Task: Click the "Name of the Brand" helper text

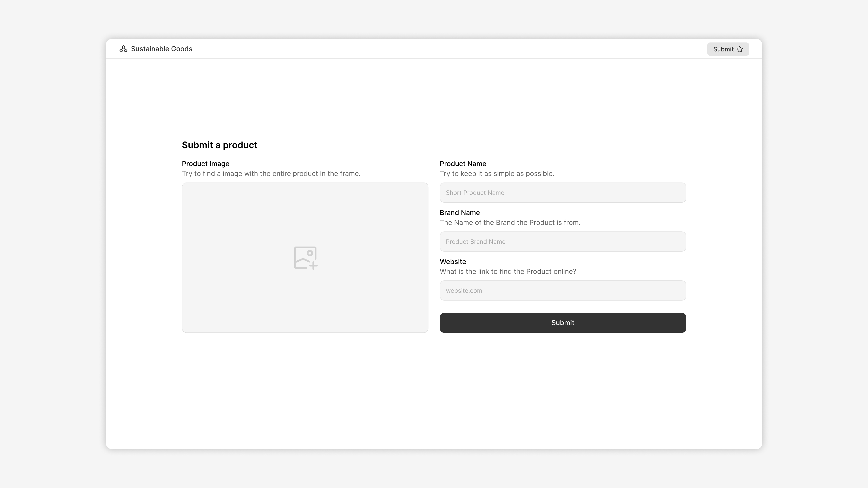Action: click(x=510, y=223)
